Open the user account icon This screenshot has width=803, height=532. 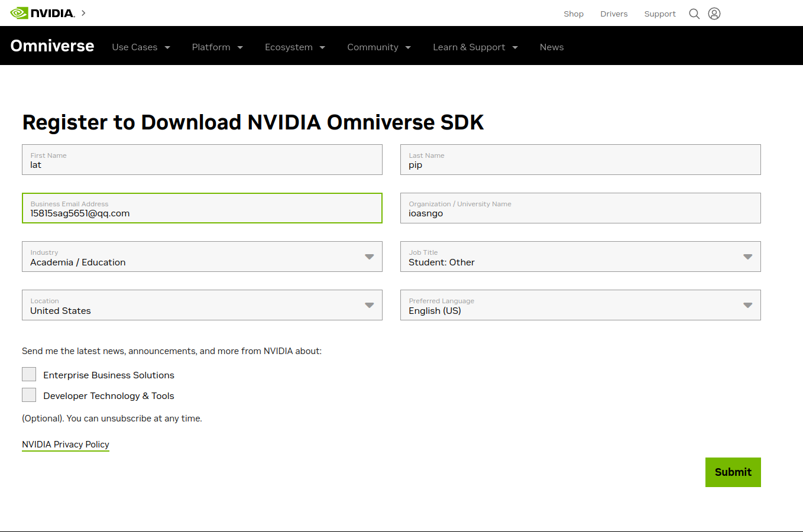[714, 14]
